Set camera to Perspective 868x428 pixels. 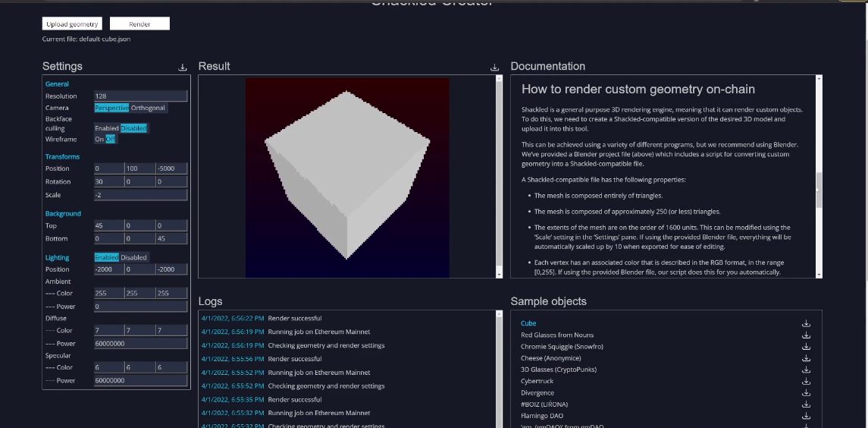pyautogui.click(x=112, y=108)
